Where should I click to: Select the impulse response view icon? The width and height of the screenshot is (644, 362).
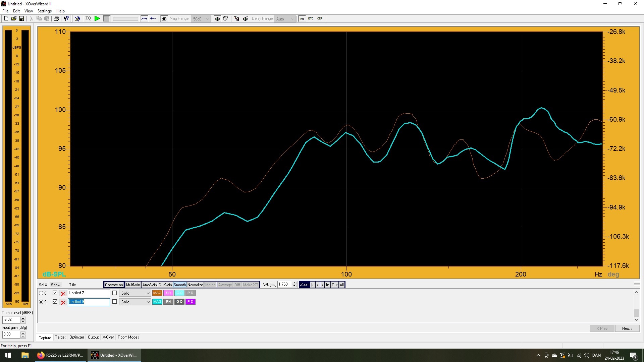[x=153, y=19]
